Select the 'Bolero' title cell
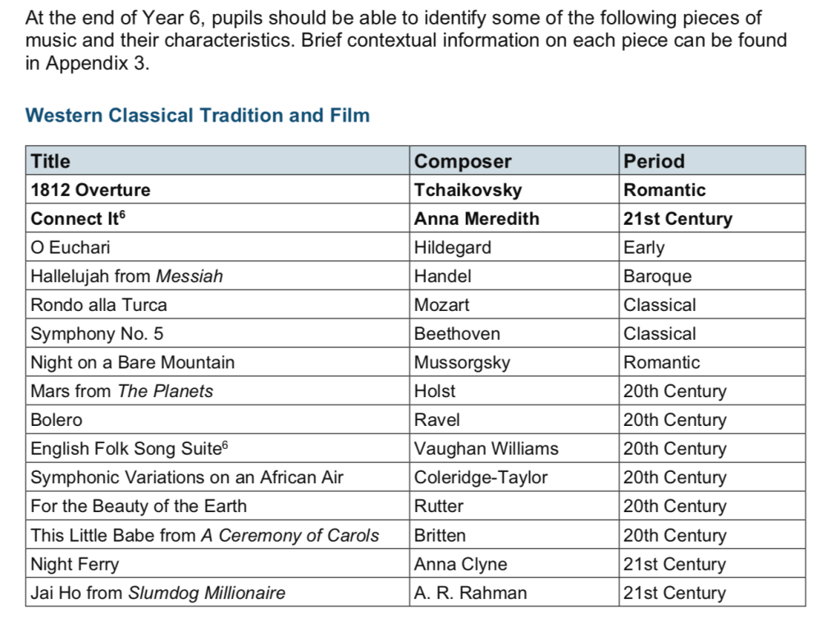 (57, 420)
